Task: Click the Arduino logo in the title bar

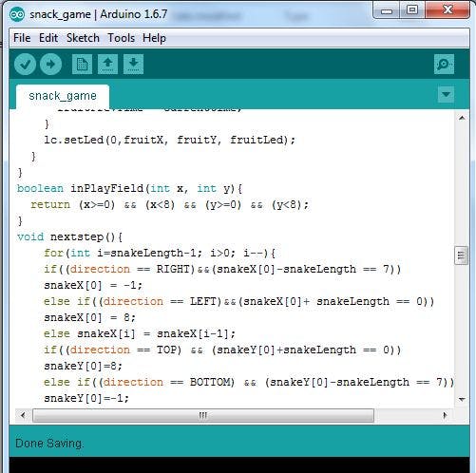Action: click(17, 14)
